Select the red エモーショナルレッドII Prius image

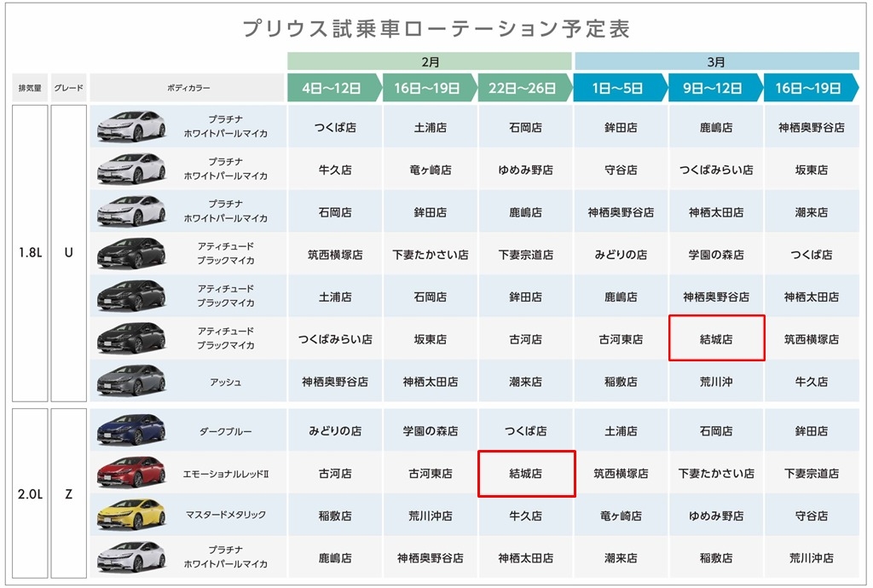pyautogui.click(x=131, y=472)
